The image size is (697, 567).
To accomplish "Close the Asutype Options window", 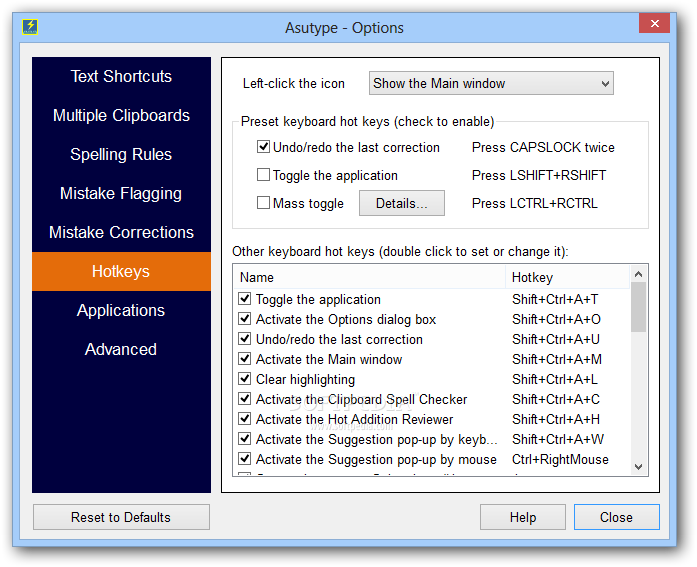I will 654,23.
